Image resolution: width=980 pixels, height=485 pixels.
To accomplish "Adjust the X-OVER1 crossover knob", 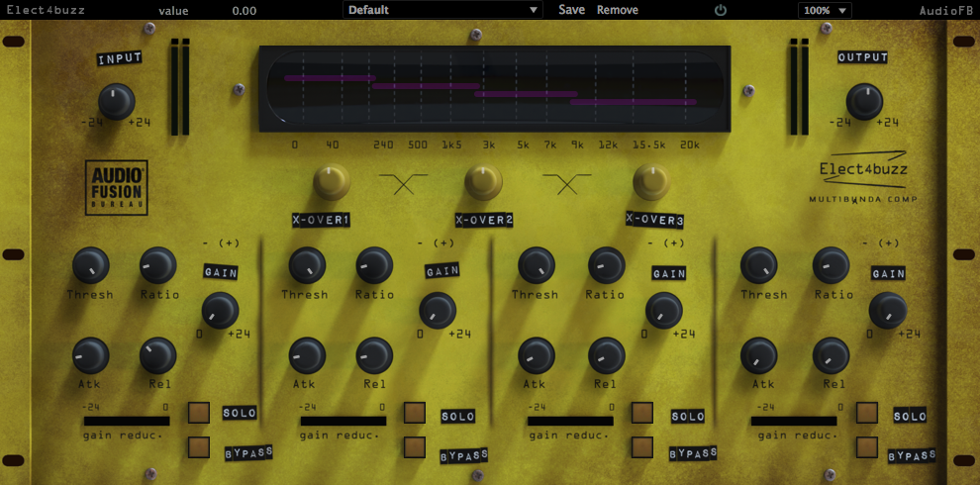I will 332,182.
